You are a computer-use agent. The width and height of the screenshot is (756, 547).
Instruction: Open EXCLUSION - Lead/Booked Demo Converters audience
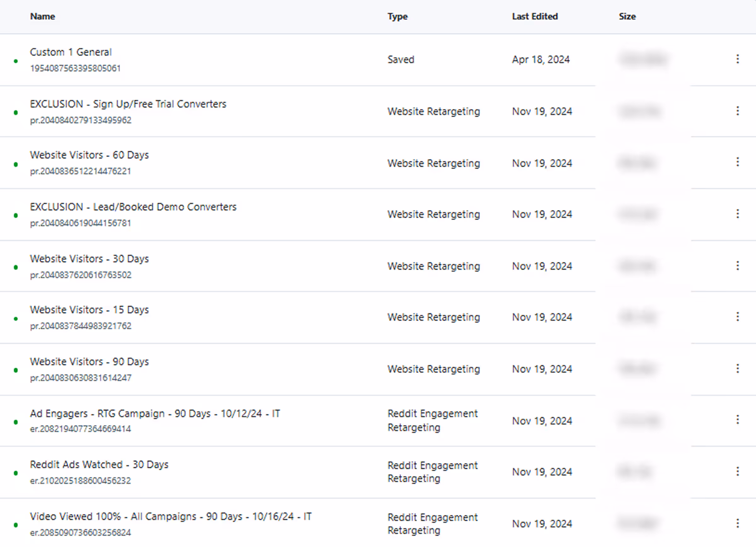click(133, 206)
